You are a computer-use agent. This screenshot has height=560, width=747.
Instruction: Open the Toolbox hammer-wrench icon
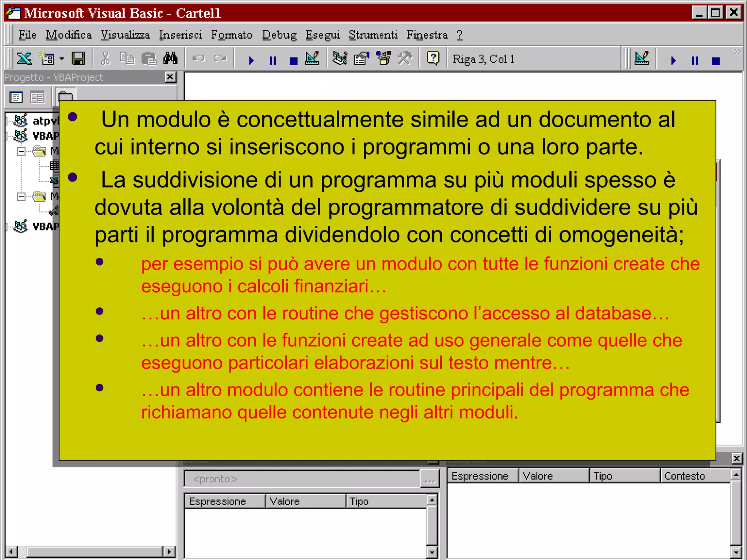(x=405, y=59)
